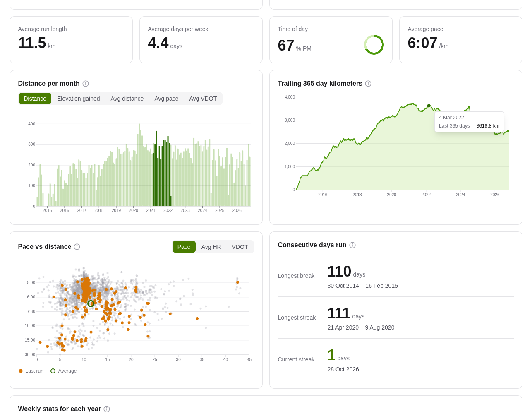
Task: Switch scatter plot to Avg HR
Action: pos(211,247)
